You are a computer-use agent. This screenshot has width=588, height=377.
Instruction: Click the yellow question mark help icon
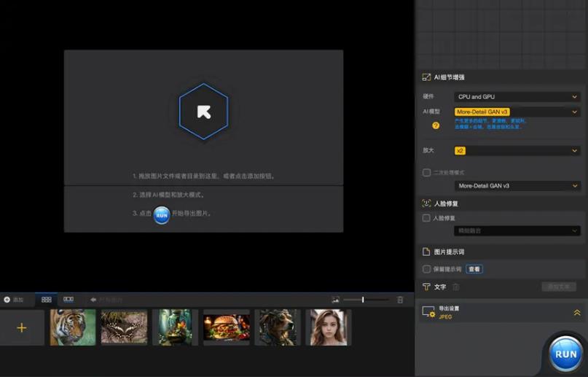point(436,125)
